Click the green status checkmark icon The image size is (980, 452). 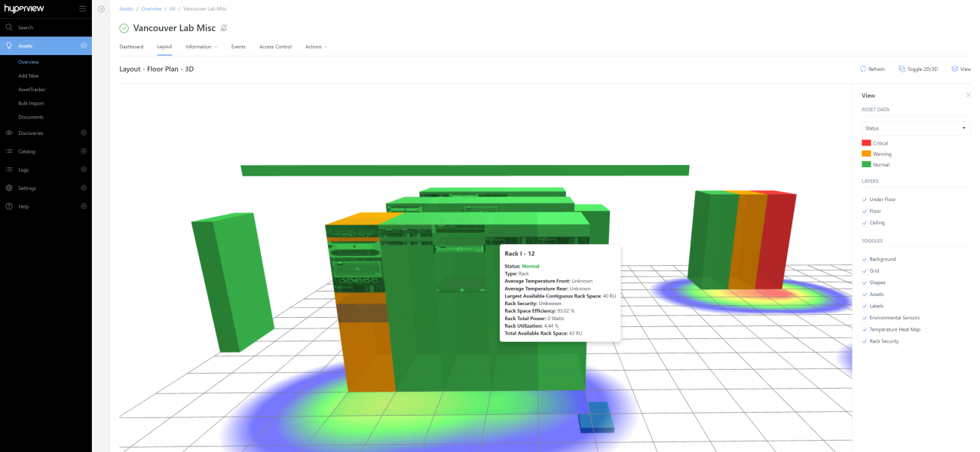click(x=124, y=28)
